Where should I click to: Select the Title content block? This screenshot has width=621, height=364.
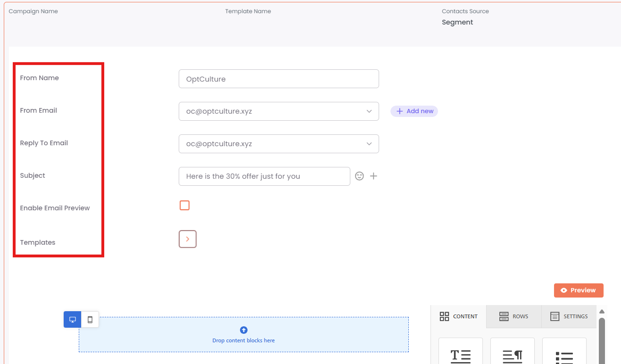460,354
